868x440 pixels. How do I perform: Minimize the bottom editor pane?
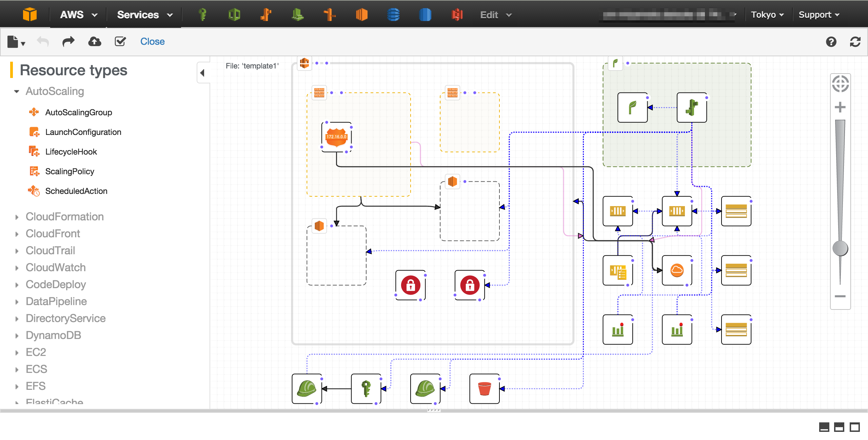(824, 427)
